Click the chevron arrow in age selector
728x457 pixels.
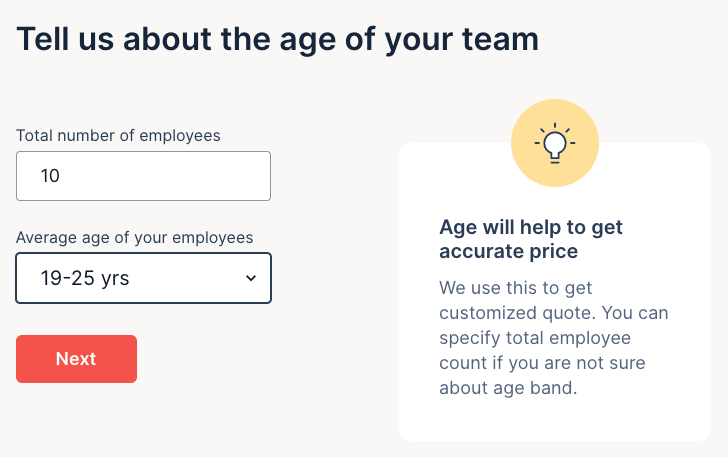point(251,278)
